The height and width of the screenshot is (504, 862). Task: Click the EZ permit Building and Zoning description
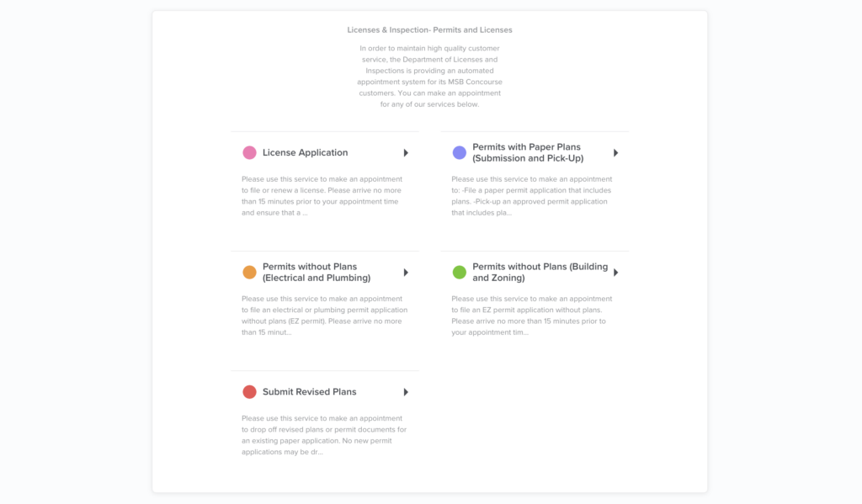point(532,316)
